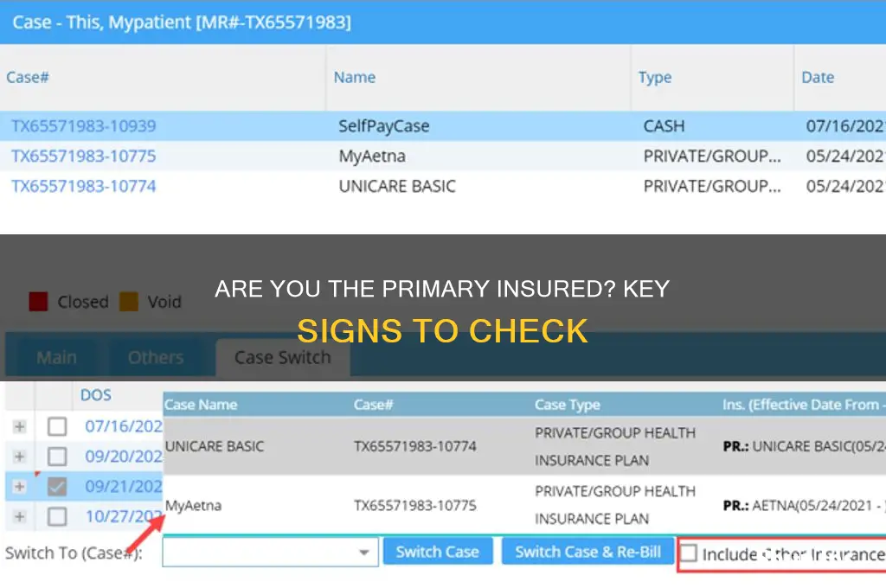The width and height of the screenshot is (886, 588).
Task: Select UNICARE BASIC in case dropdown list
Action: coord(215,446)
